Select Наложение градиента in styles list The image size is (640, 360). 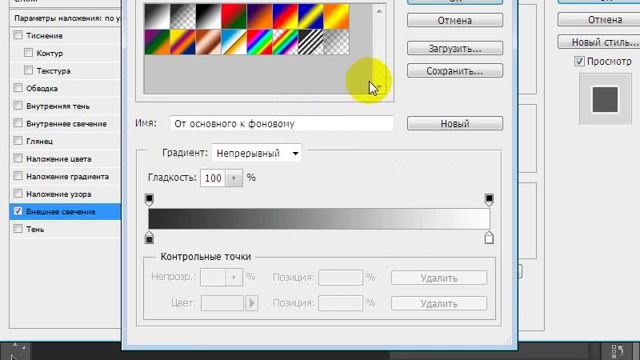coord(67,176)
